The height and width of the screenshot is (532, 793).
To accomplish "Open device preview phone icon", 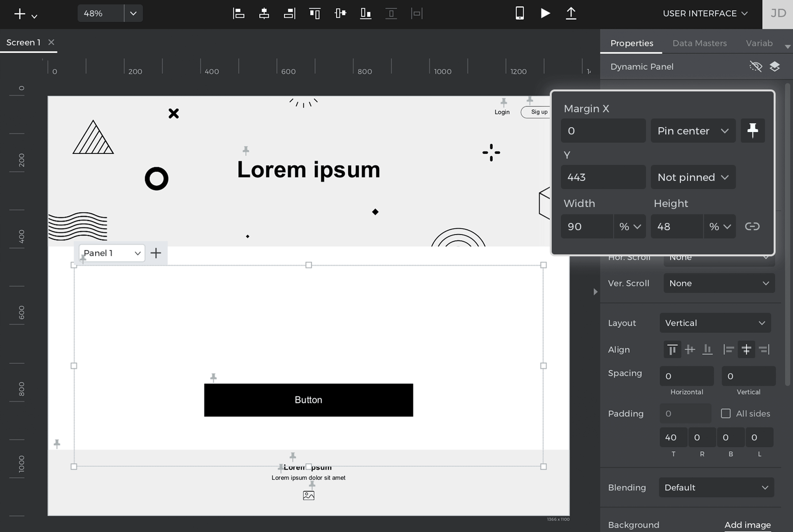I will (x=520, y=13).
